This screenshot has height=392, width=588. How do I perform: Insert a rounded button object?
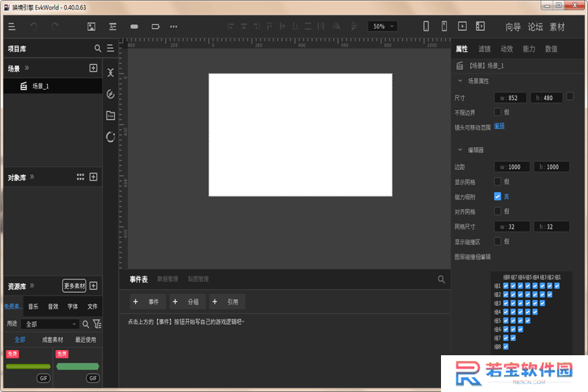point(134,26)
